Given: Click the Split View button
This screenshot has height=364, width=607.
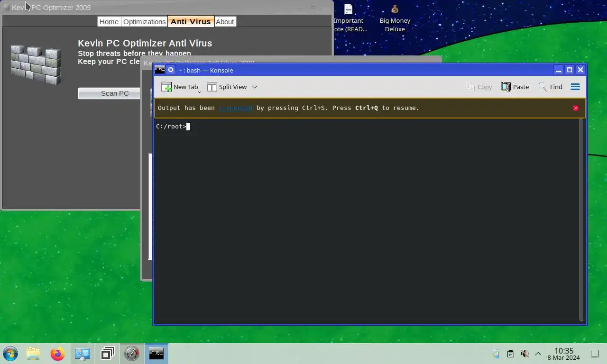Looking at the screenshot, I should click(x=227, y=87).
